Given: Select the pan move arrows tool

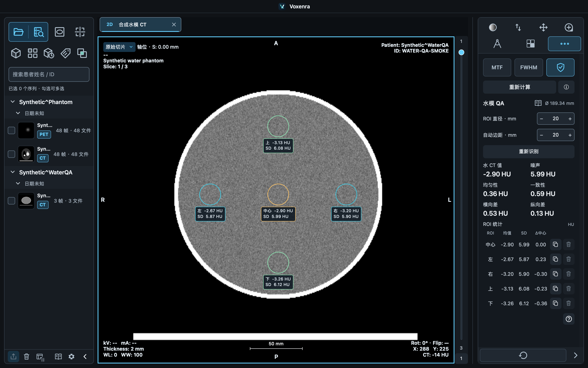Looking at the screenshot, I should pyautogui.click(x=543, y=27).
